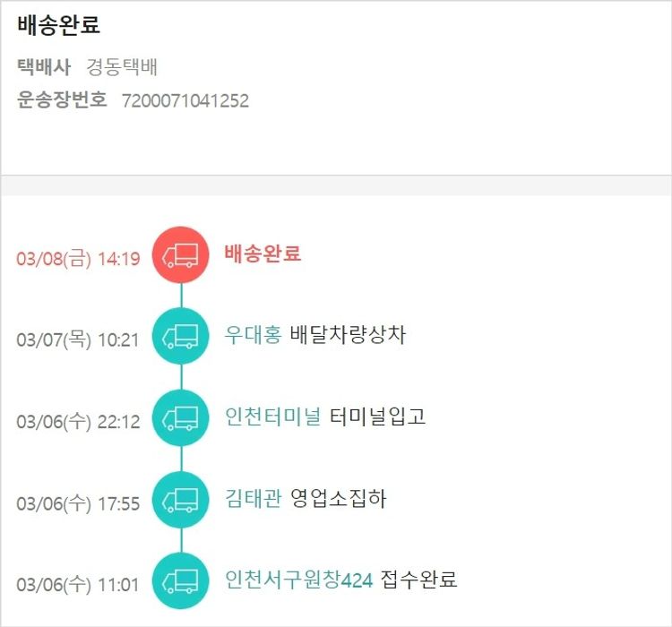Viewport: 672px width, 627px height.
Task: Select the 03/06(수) 11:01 timestamp
Action: [x=78, y=585]
